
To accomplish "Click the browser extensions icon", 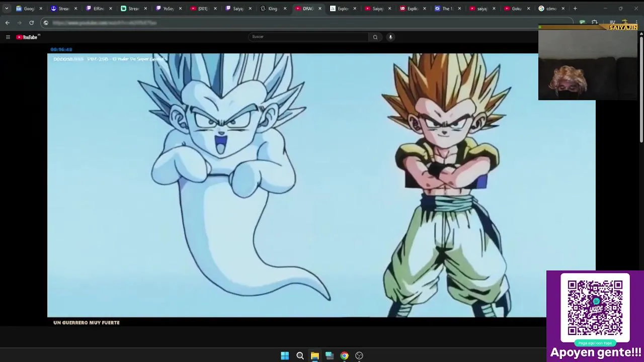I will pyautogui.click(x=595, y=23).
